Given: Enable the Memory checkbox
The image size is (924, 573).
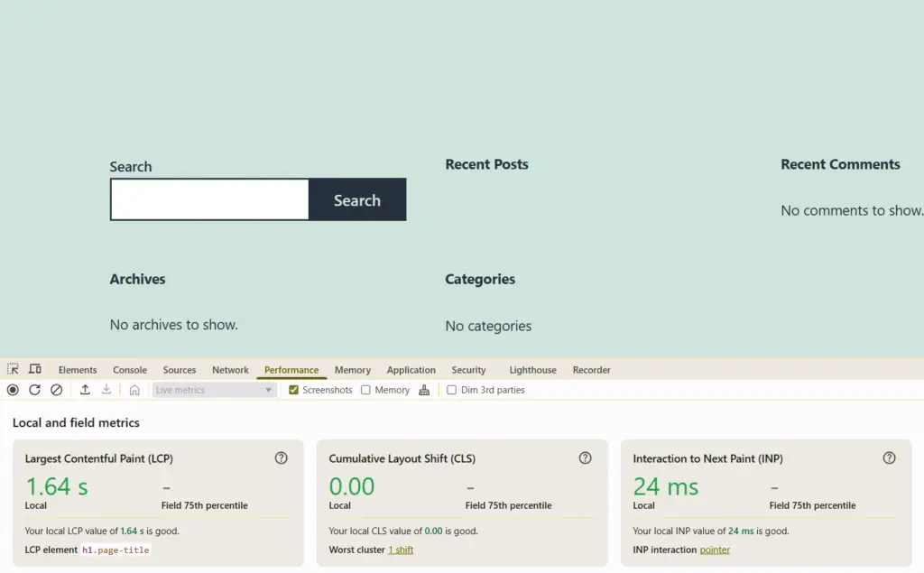Looking at the screenshot, I should [x=365, y=390].
